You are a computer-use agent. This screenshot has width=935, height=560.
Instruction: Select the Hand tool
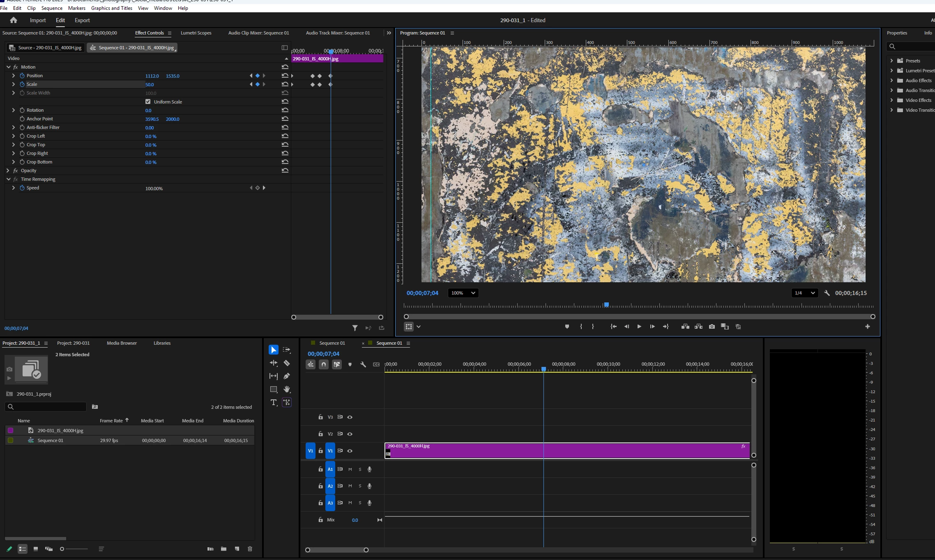click(287, 389)
